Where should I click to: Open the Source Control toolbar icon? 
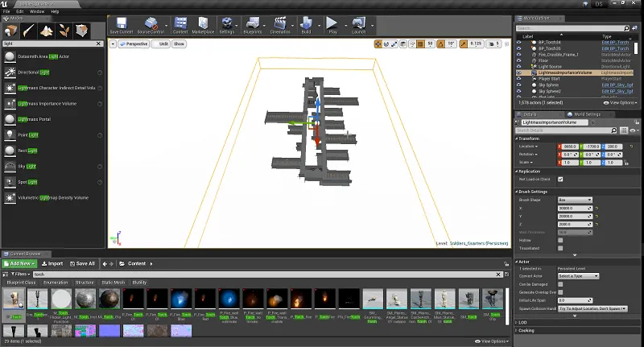151,26
